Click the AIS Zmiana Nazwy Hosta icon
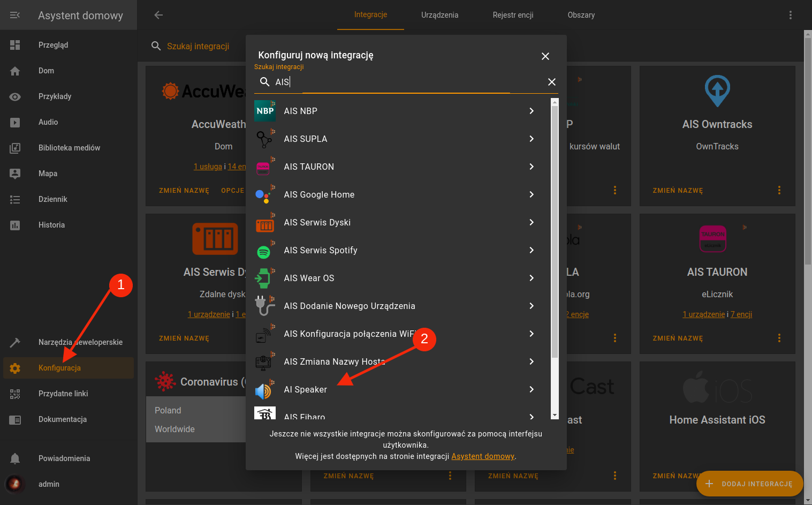The image size is (812, 505). 265,361
